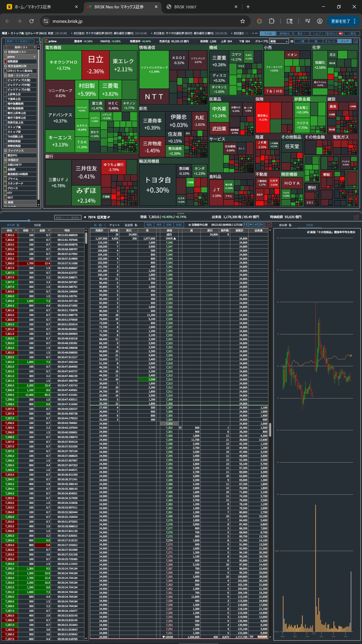This screenshot has height=644, width=362.
Task: Click the camera snapshot icon beside 業種 dropdown
Action: (x=292, y=41)
